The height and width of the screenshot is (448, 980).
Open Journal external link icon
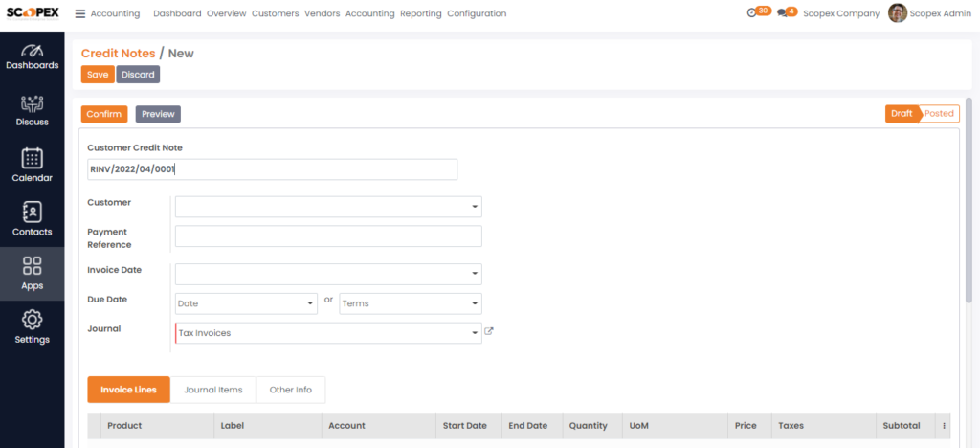click(x=489, y=332)
